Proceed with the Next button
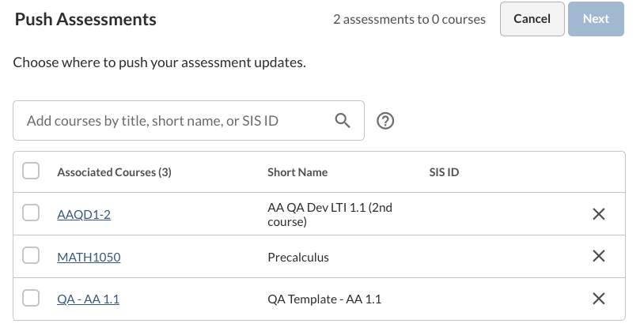 596,19
